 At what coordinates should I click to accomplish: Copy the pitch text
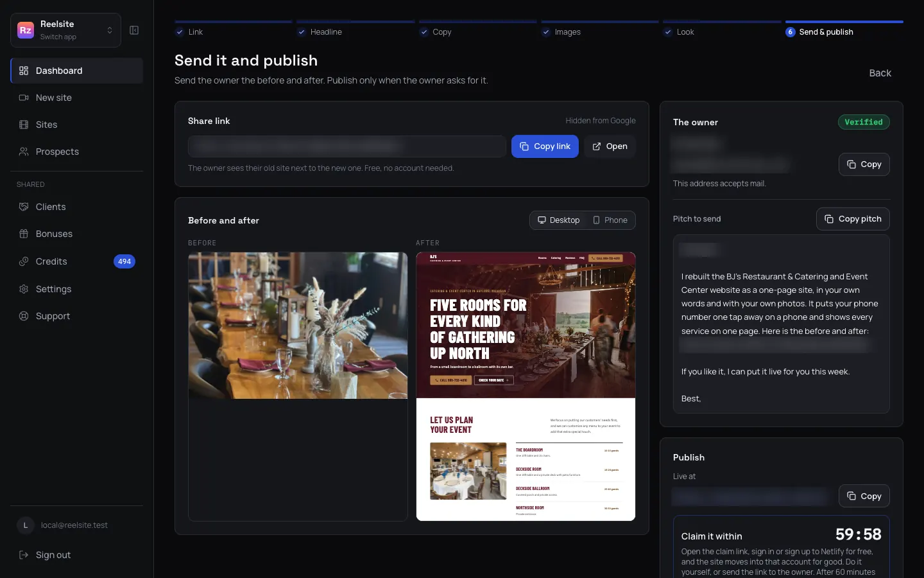click(x=853, y=219)
